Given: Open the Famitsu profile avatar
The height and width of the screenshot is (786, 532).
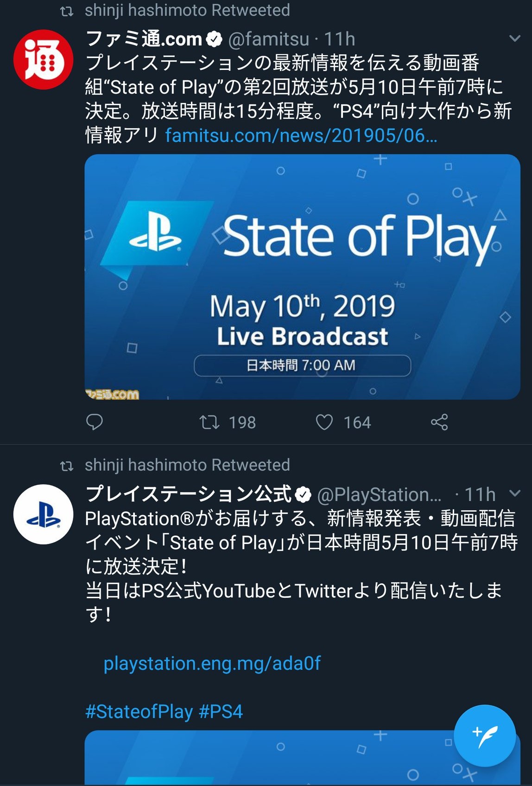Looking at the screenshot, I should coord(43,59).
